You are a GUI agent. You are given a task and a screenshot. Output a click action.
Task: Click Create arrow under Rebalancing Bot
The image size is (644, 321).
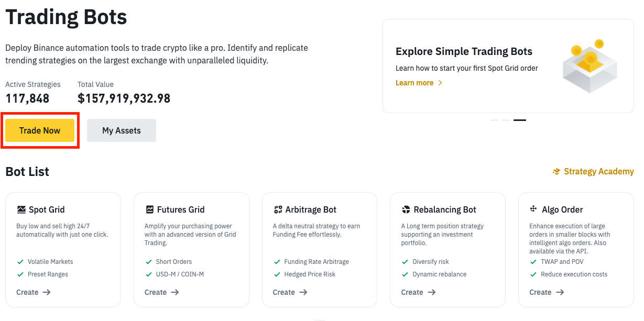click(x=432, y=292)
